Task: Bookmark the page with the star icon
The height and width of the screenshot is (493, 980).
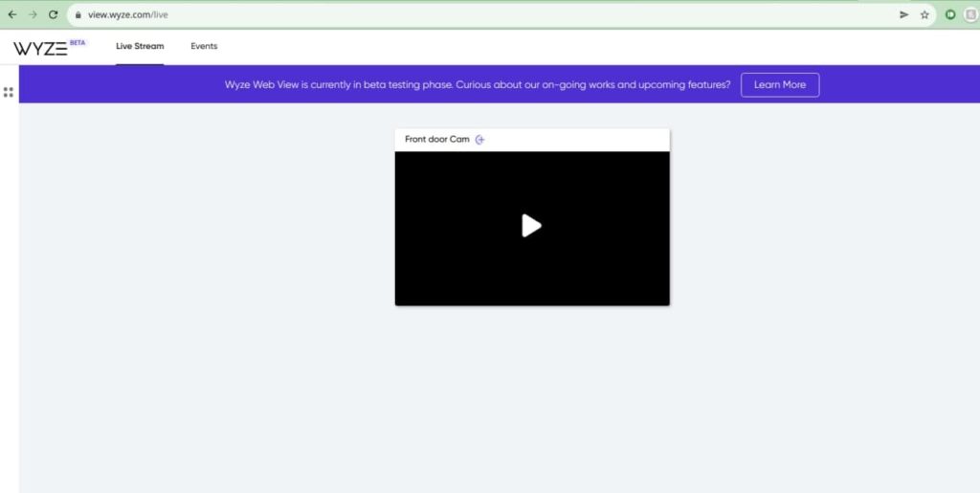Action: 924,14
